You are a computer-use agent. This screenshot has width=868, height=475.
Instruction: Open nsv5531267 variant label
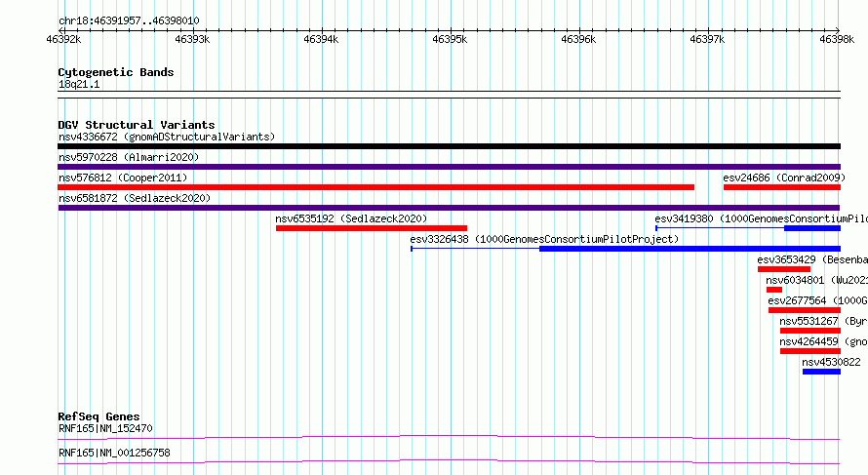[x=824, y=321]
